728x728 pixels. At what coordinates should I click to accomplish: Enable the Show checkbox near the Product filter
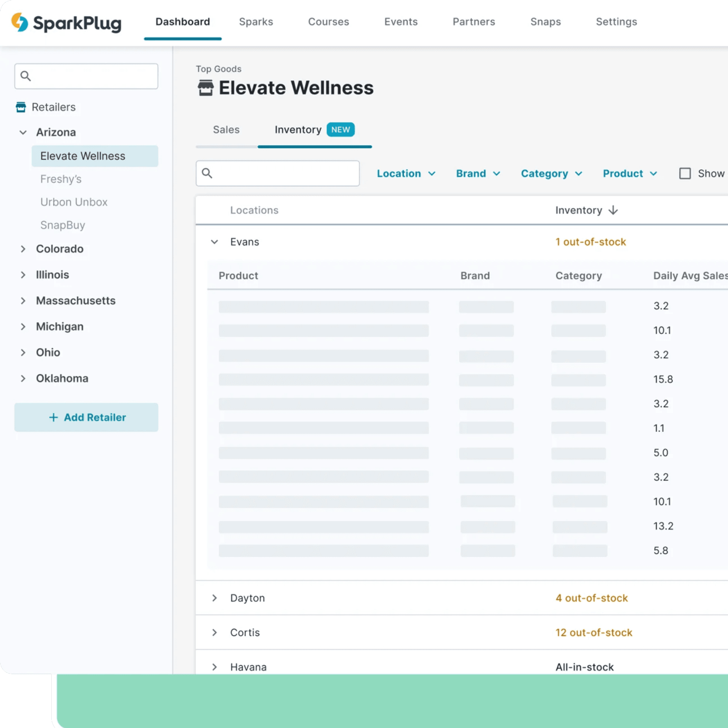(x=685, y=173)
